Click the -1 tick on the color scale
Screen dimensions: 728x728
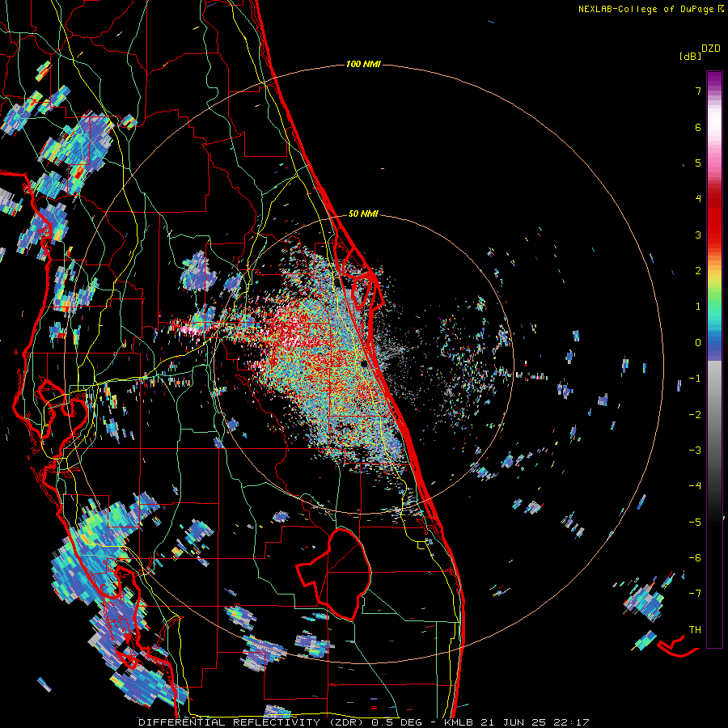coord(695,379)
